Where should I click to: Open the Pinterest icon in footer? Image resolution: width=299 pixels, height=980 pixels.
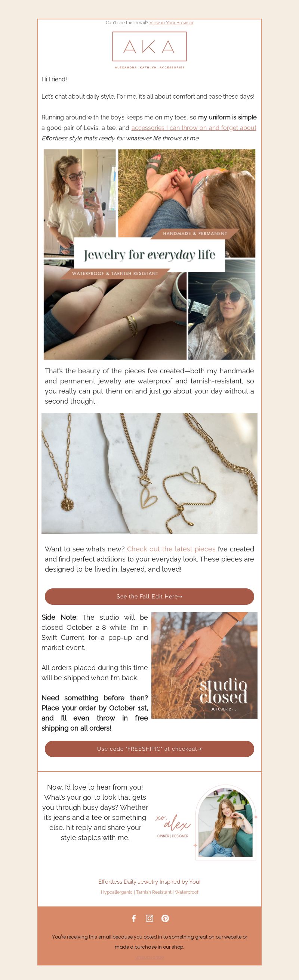click(x=165, y=918)
